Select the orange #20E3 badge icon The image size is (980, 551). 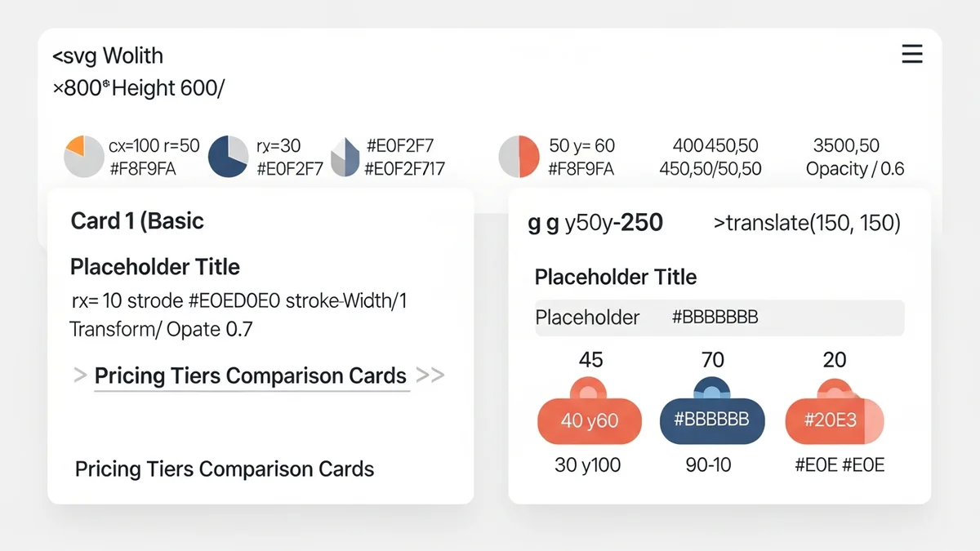point(835,420)
